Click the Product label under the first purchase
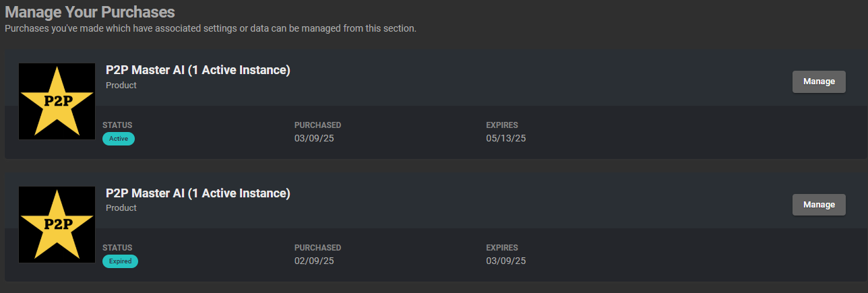This screenshot has height=293, width=868. (x=121, y=86)
